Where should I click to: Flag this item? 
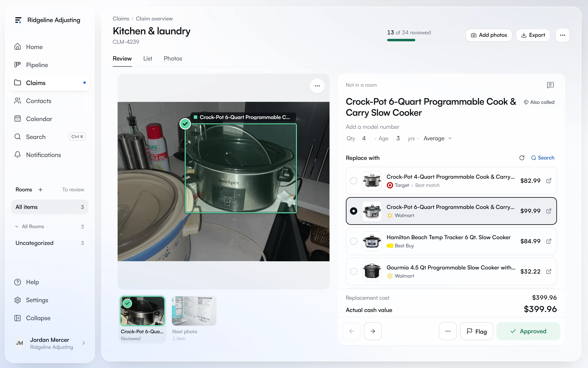(477, 331)
